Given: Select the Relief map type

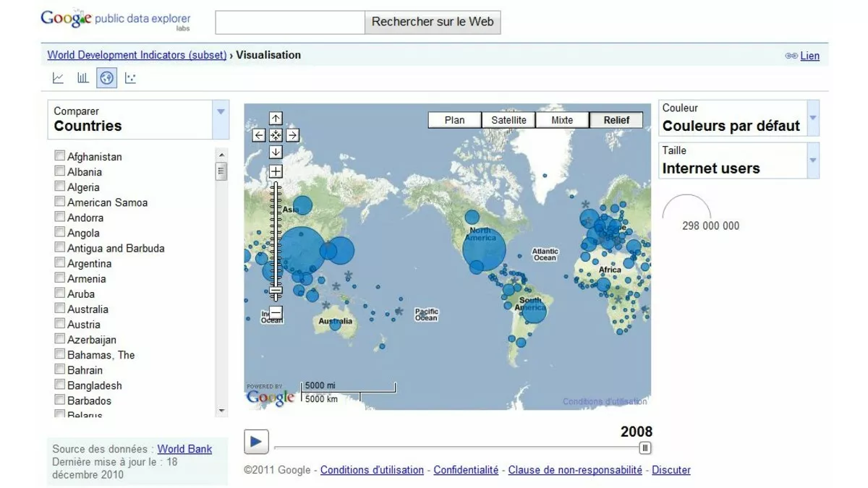Looking at the screenshot, I should coord(616,120).
